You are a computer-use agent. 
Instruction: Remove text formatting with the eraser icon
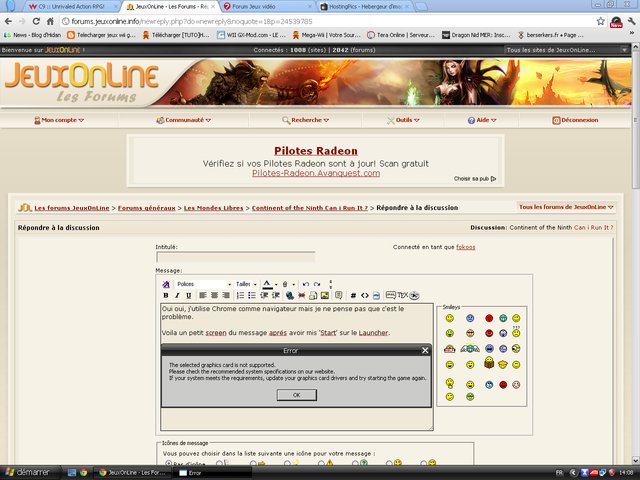pos(166,284)
